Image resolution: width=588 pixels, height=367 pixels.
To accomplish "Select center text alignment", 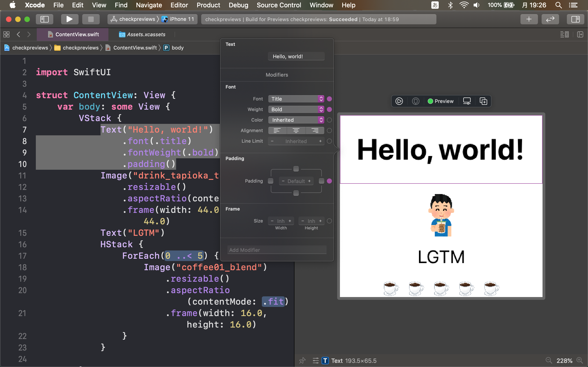I will [x=296, y=131].
